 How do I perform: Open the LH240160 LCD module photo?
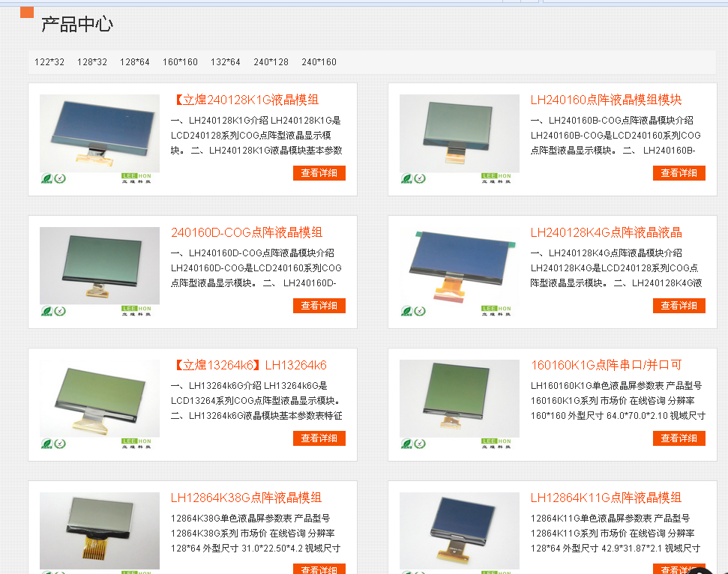click(459, 139)
